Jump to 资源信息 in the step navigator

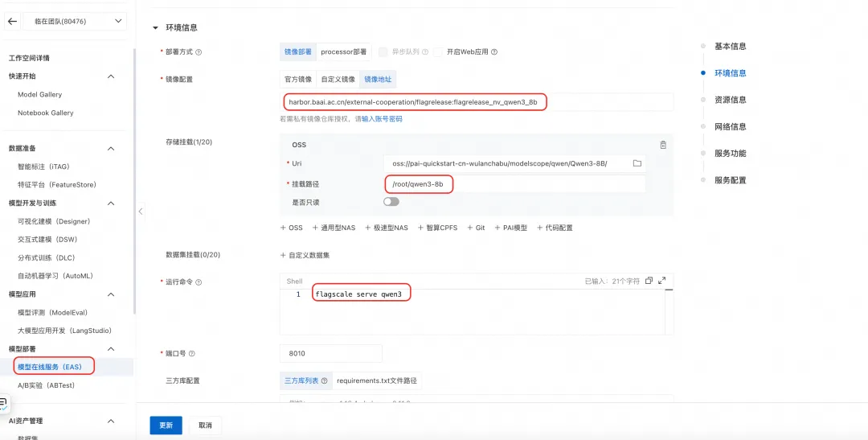tap(730, 100)
